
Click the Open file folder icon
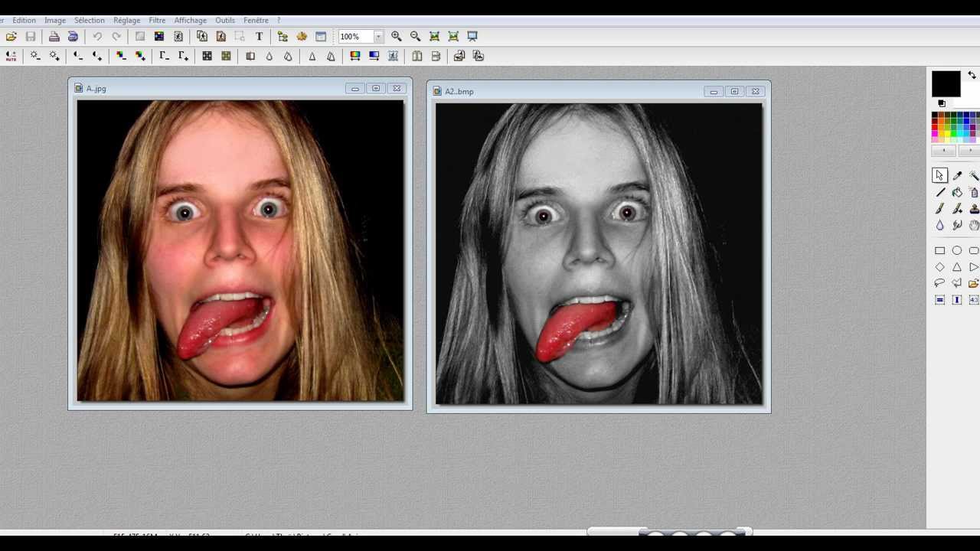11,36
